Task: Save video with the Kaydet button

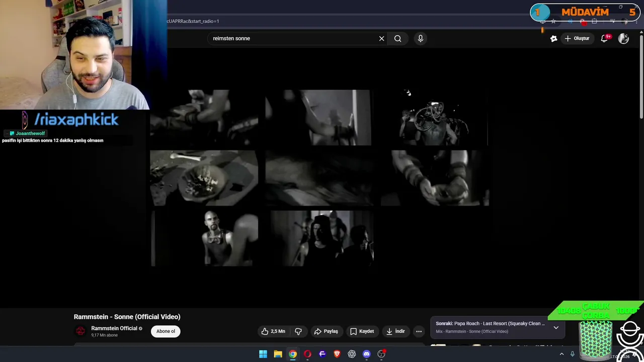Action: pos(362,331)
